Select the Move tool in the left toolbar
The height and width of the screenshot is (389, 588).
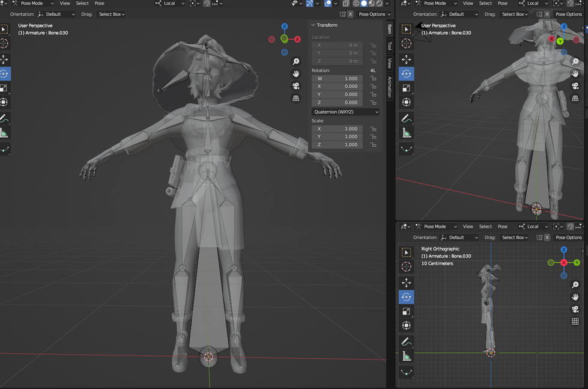tap(5, 58)
